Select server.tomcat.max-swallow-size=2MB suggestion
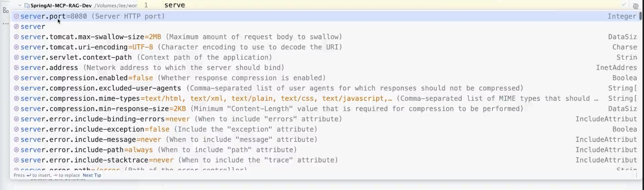 point(91,37)
